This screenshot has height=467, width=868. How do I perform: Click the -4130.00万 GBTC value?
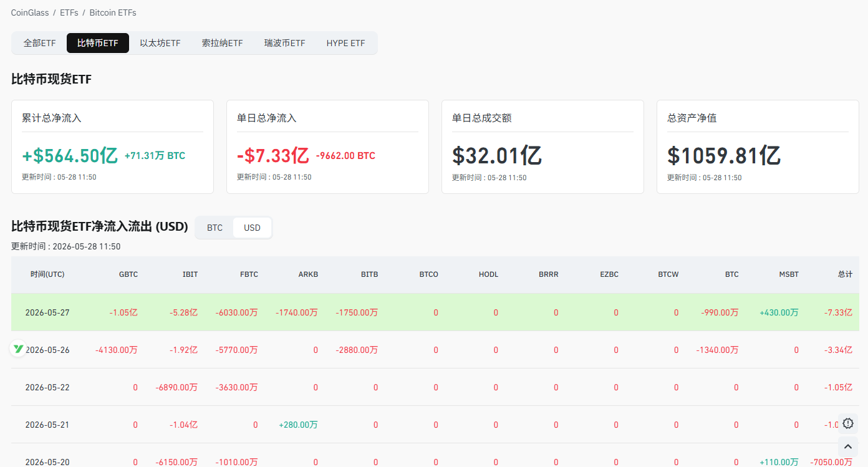[117, 350]
